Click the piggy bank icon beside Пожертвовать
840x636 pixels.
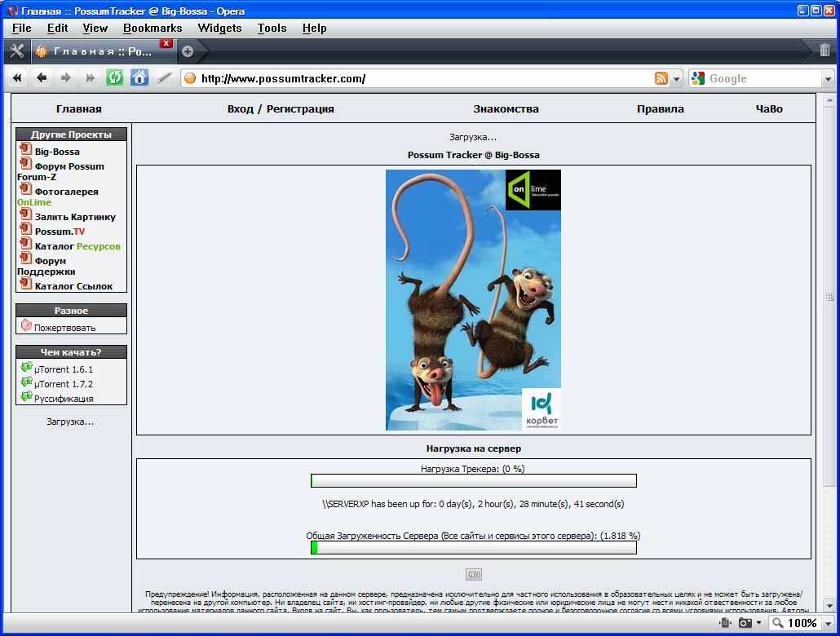[x=26, y=325]
